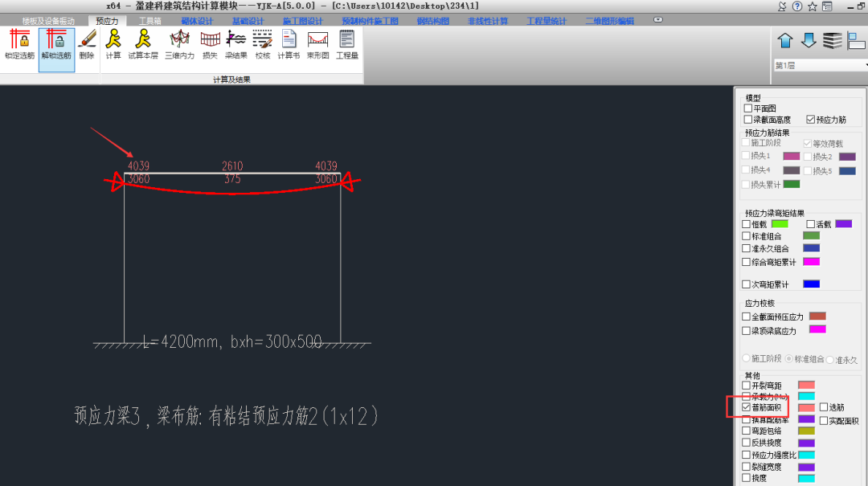This screenshot has height=486, width=868.
Task: Click the olive 弯距包络 color swatch
Action: pyautogui.click(x=806, y=431)
